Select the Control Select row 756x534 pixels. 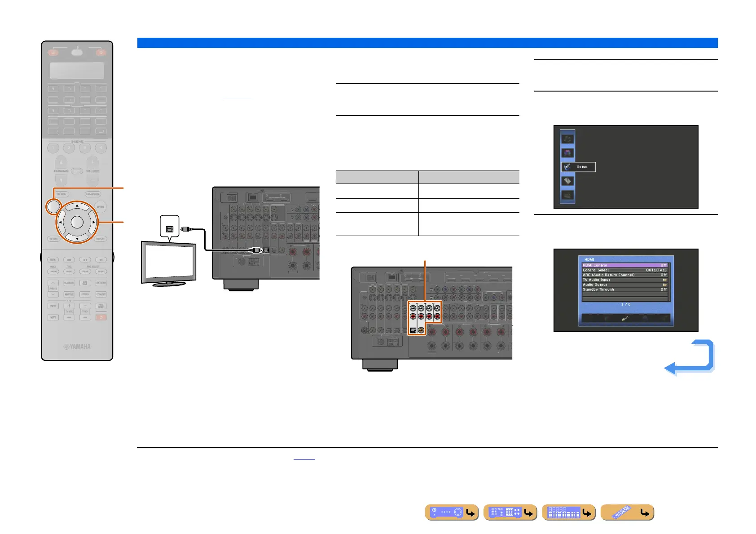[x=625, y=270]
